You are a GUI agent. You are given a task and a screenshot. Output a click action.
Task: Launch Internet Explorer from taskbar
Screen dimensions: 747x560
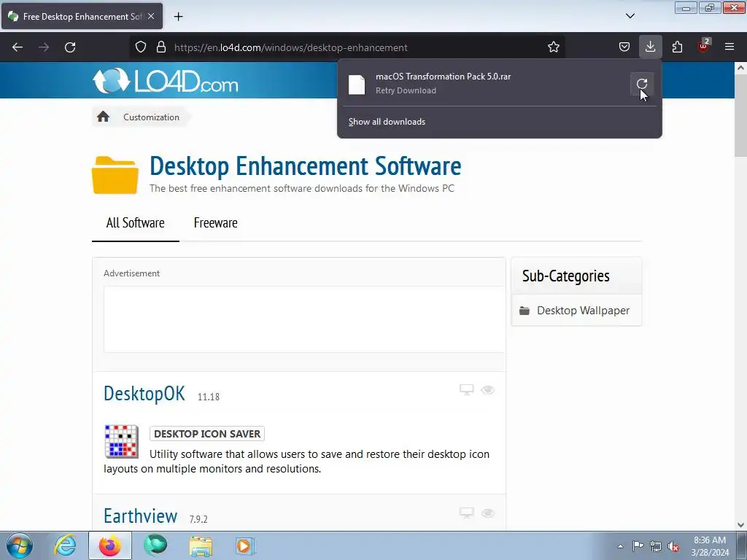(65, 545)
